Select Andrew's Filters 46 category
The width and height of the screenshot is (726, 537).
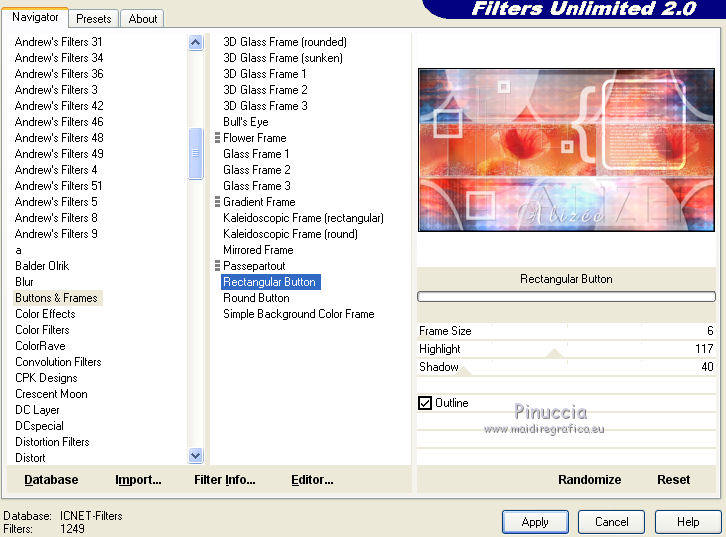(59, 122)
